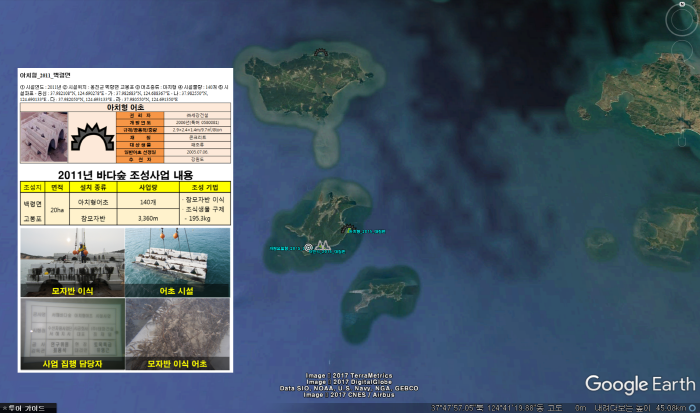The height and width of the screenshot is (413, 700).
Task: Click the arch reef placemark on the northern island
Action: [x=321, y=53]
